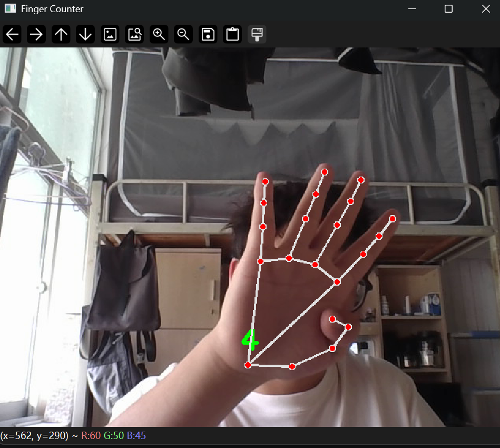
Task: Open the Finger Counter window system menu icon
Action: (9, 9)
